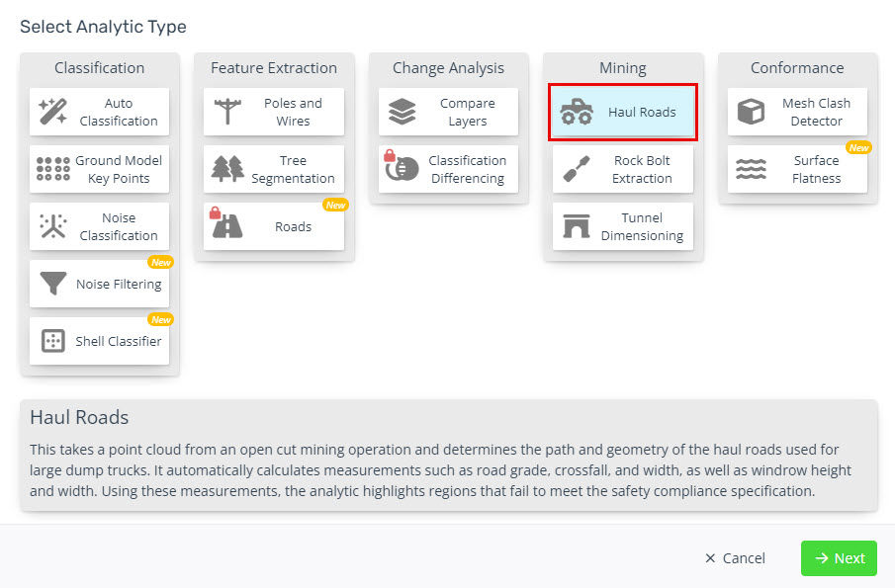Select the Mesh Clash Detector
Screen dimensions: 895x588
[x=797, y=112]
